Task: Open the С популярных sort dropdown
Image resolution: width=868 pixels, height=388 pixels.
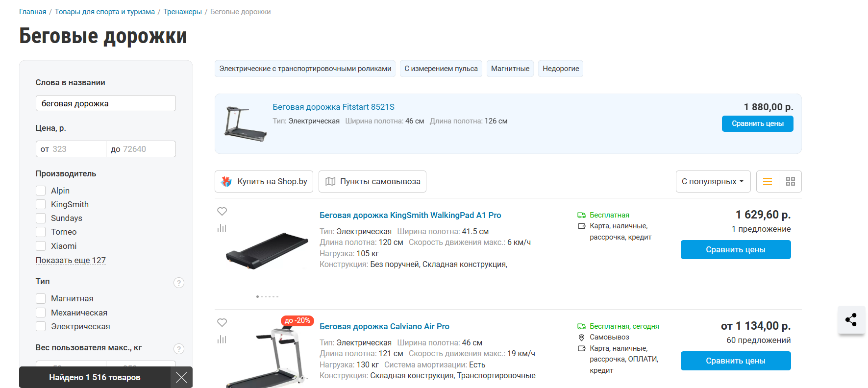Action: (x=713, y=181)
